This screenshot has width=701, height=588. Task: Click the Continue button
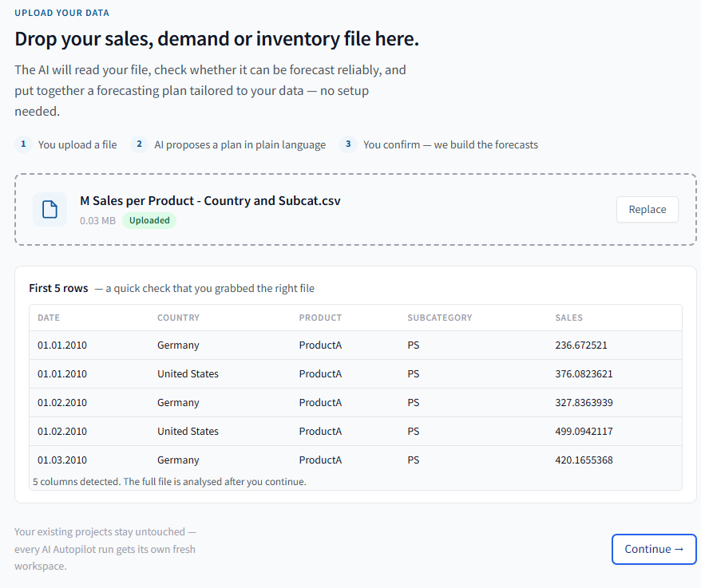[x=654, y=549]
